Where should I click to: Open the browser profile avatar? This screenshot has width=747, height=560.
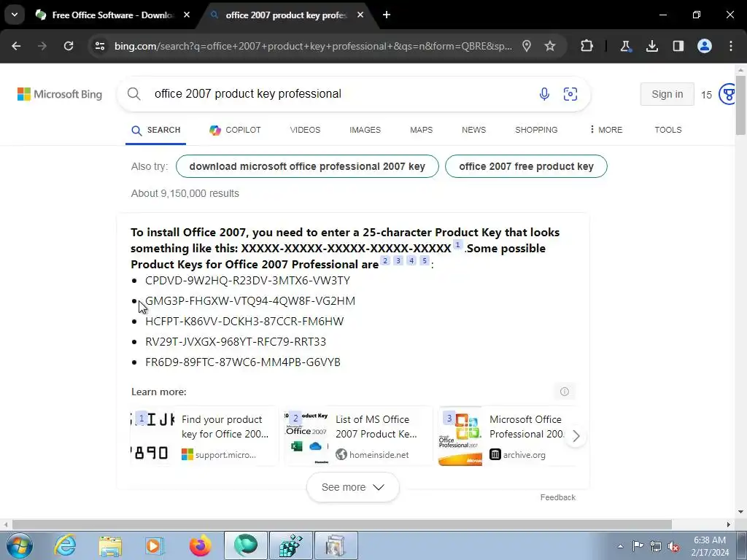(x=705, y=46)
